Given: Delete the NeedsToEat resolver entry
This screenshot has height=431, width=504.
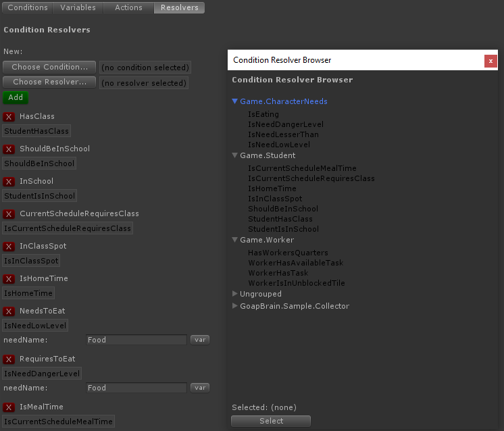Looking at the screenshot, I should coord(9,311).
